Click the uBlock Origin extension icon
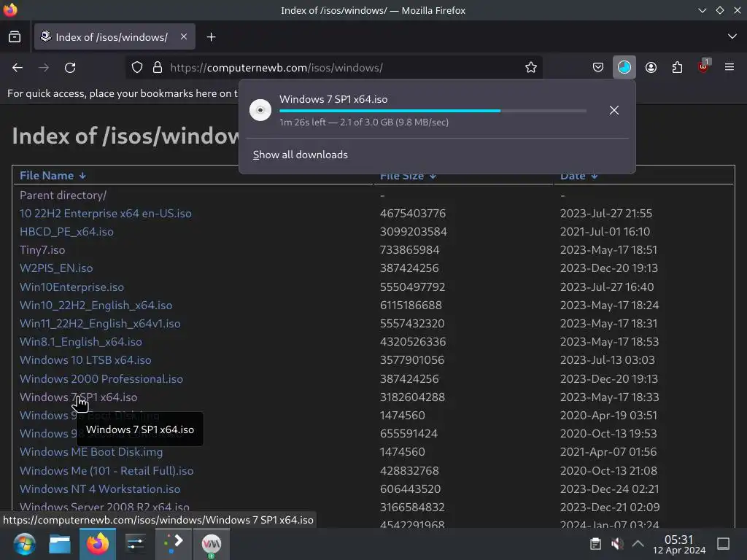 pos(703,66)
